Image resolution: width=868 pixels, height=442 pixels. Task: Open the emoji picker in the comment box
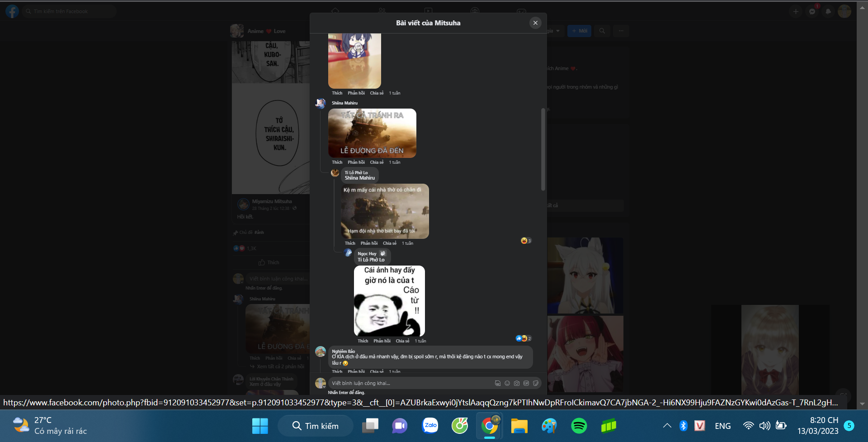click(507, 383)
